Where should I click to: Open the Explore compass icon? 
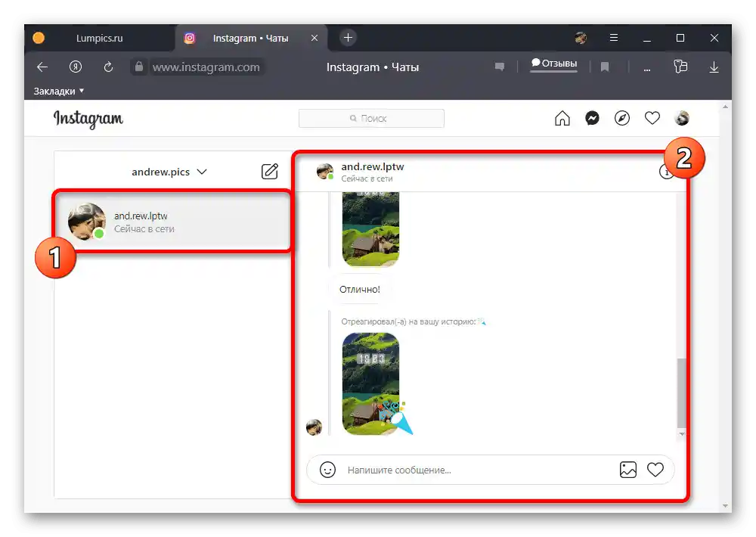point(622,118)
